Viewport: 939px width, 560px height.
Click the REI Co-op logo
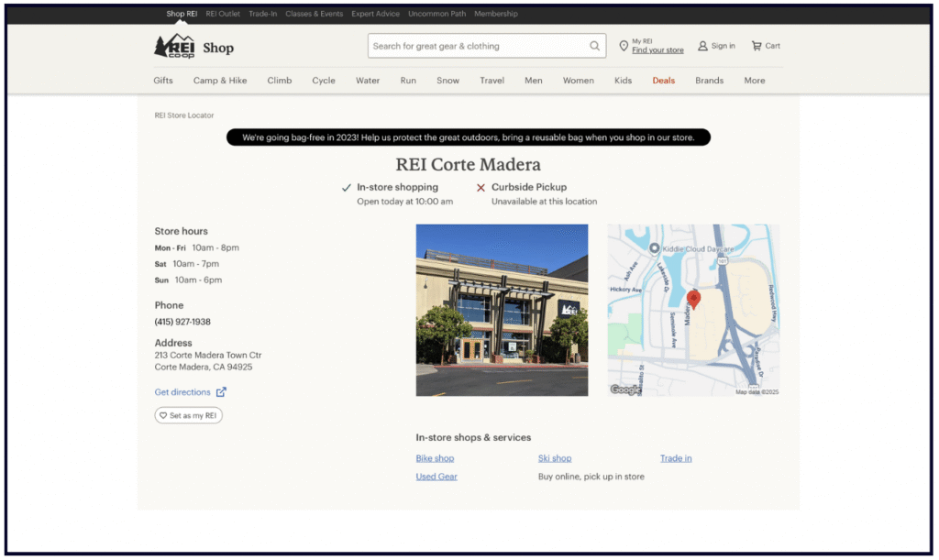point(173,47)
